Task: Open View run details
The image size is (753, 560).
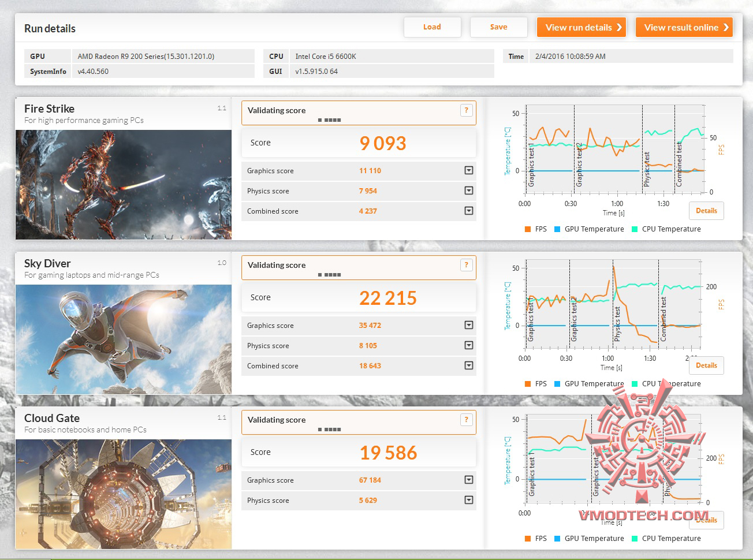Action: [x=582, y=27]
